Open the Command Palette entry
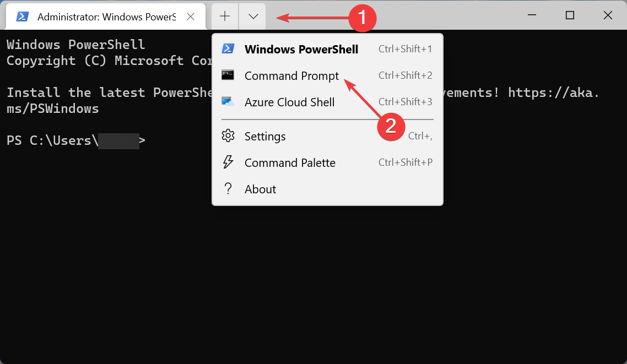The width and height of the screenshot is (627, 364). pyautogui.click(x=290, y=162)
